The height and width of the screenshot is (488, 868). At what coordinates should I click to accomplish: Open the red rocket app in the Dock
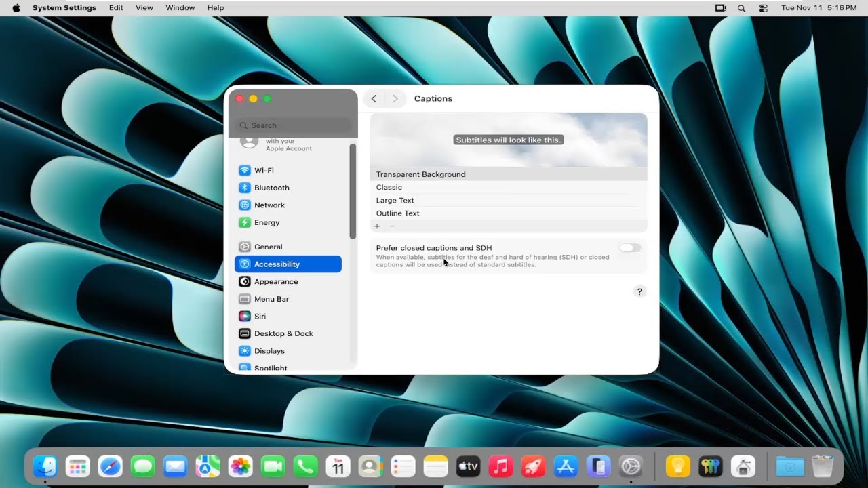click(534, 466)
